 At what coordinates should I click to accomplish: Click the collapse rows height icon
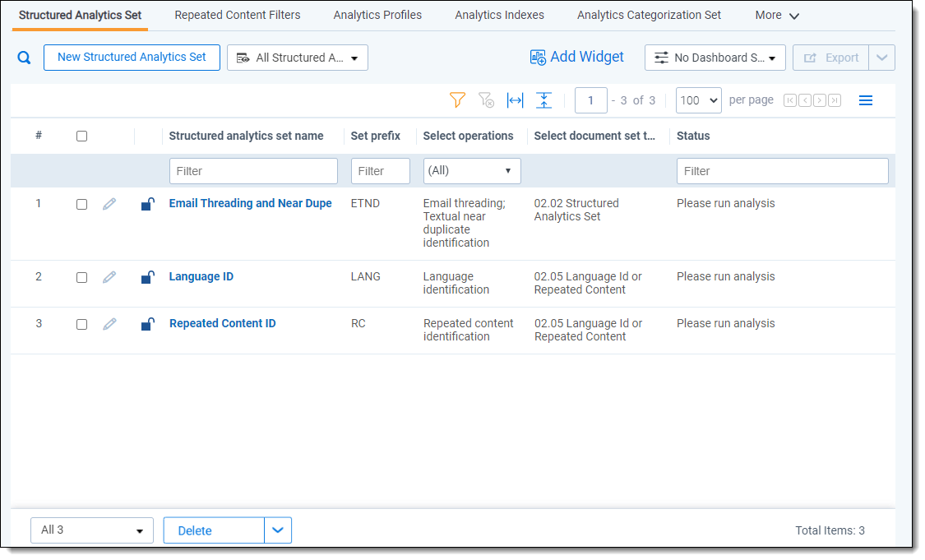543,100
